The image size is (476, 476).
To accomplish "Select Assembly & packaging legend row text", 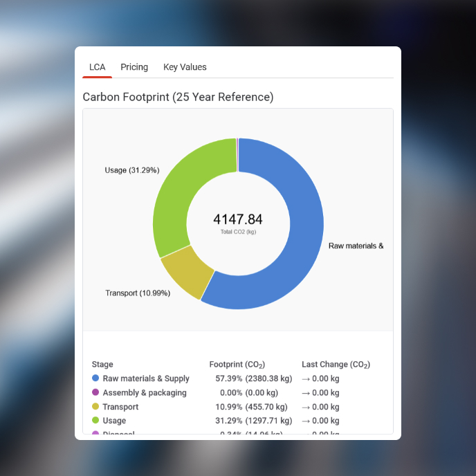I will click(145, 393).
